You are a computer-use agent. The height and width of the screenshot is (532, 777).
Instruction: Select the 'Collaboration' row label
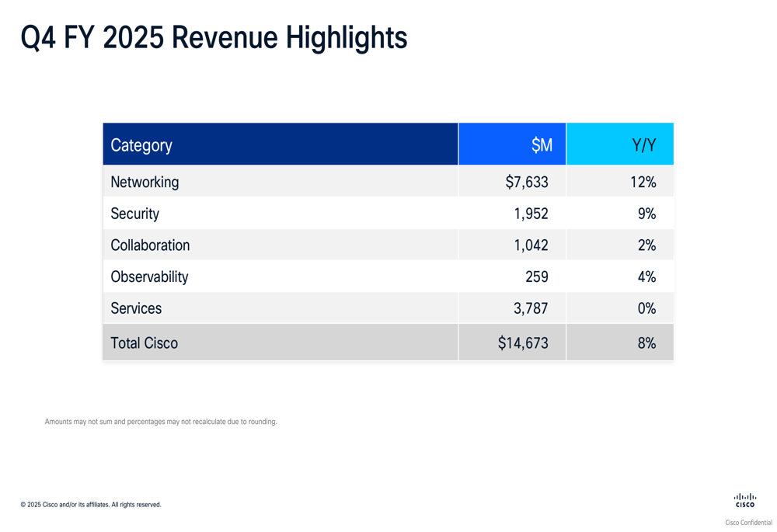pyautogui.click(x=150, y=245)
